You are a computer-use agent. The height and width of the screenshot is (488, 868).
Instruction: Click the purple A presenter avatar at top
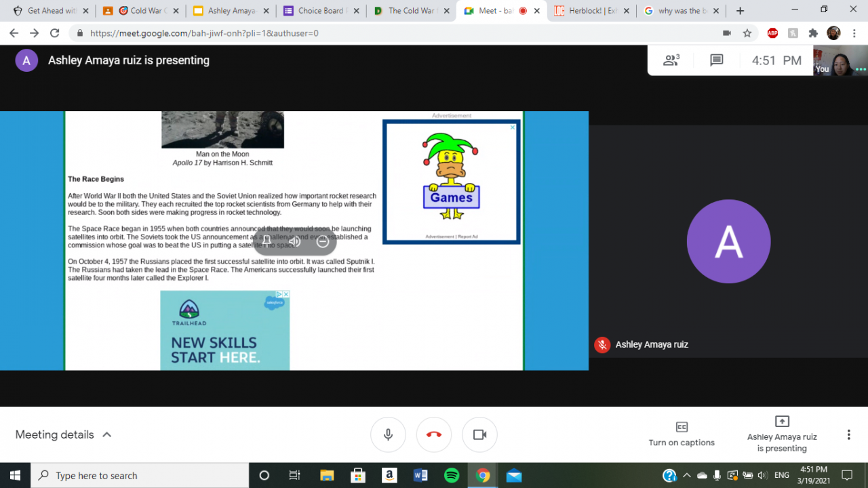(26, 60)
